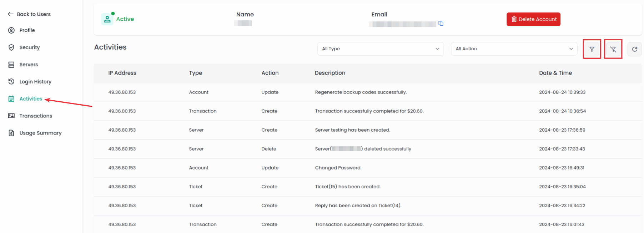
Task: Click the Login History clock icon
Action: (11, 82)
